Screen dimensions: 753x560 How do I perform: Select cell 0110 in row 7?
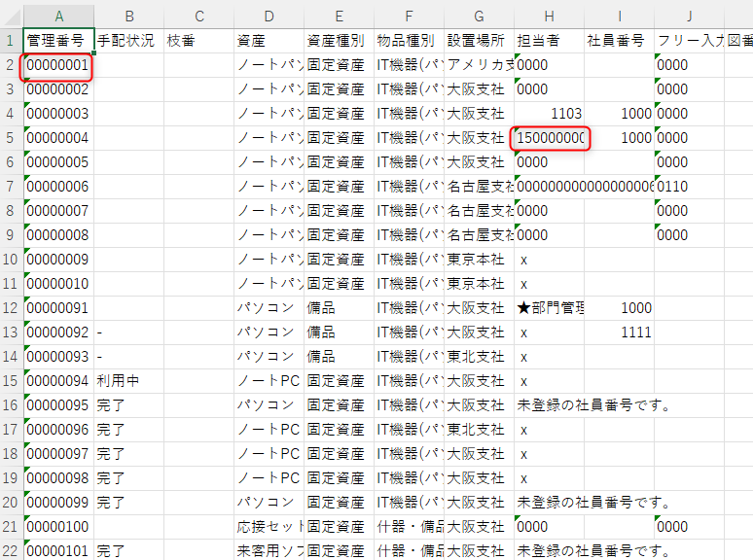coord(689,187)
